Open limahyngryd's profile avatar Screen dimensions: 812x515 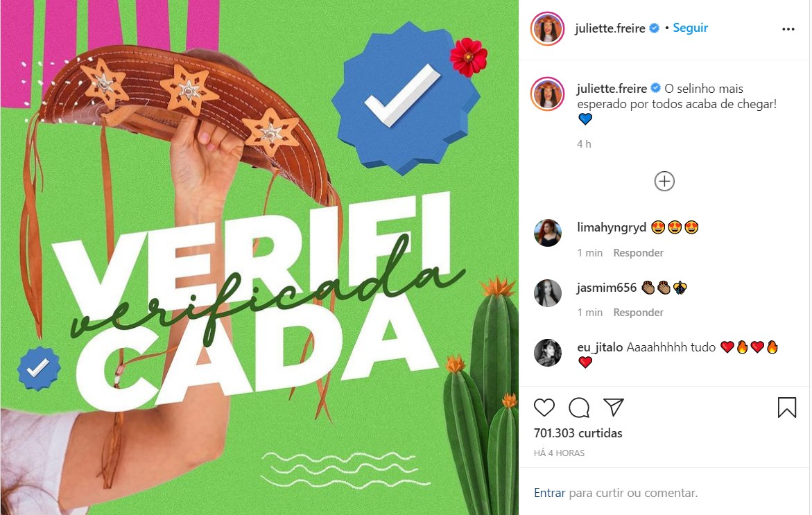coord(547,233)
